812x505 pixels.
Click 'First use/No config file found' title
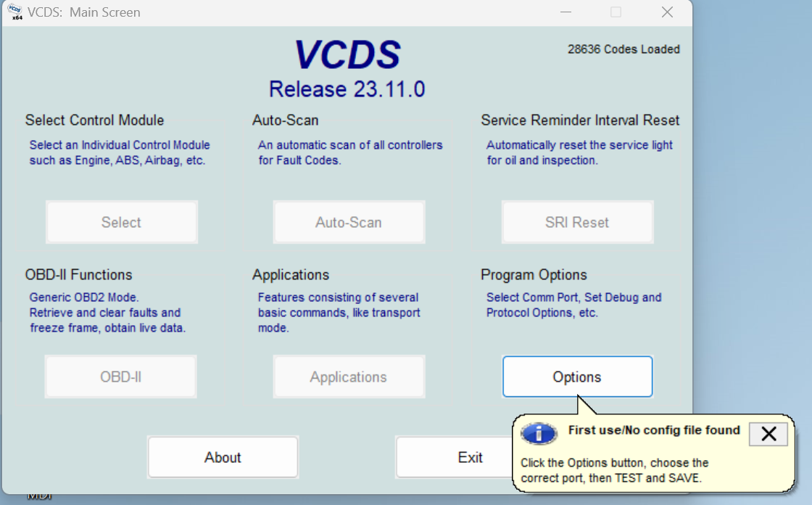[654, 430]
